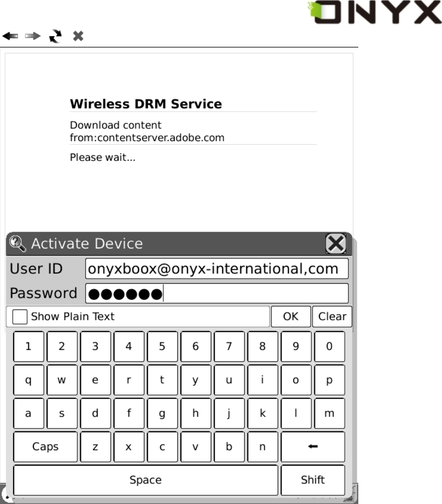Tap the v key on the keyboard

point(196,447)
